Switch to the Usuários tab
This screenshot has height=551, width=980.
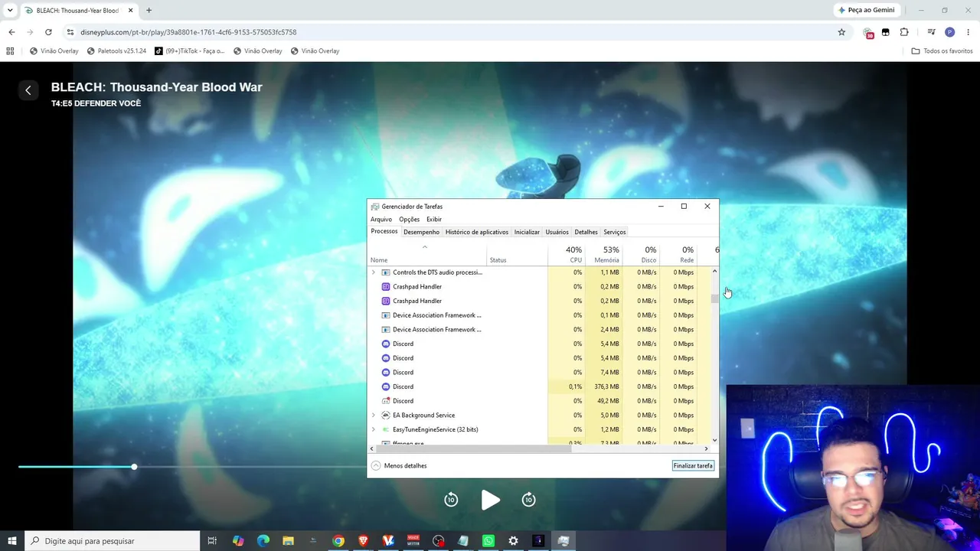[x=557, y=232]
